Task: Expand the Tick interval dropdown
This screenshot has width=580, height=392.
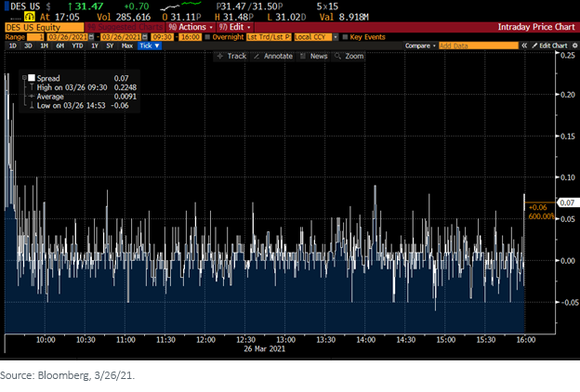Action: [x=150, y=46]
